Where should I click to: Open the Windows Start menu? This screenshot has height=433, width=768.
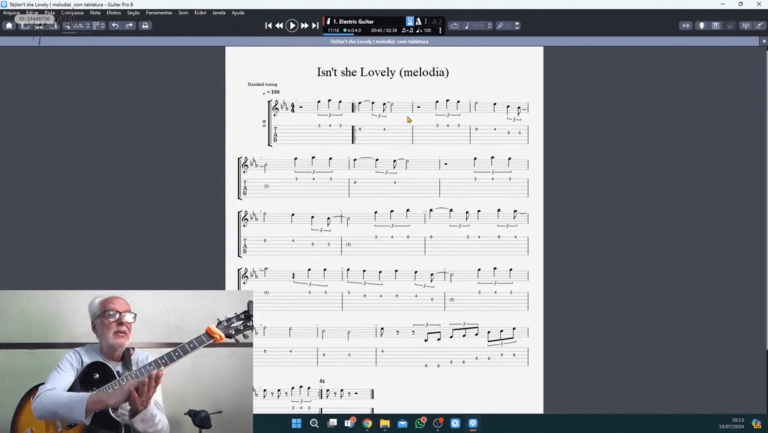(296, 423)
